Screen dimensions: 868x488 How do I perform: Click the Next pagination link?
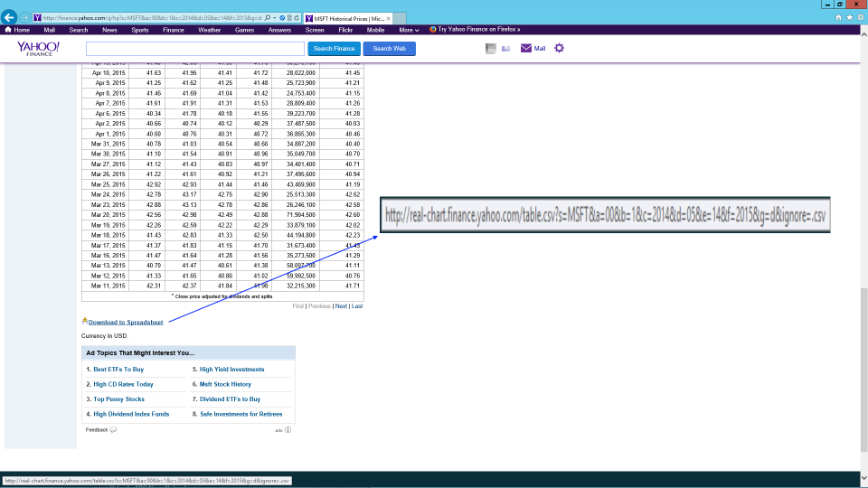tap(341, 306)
